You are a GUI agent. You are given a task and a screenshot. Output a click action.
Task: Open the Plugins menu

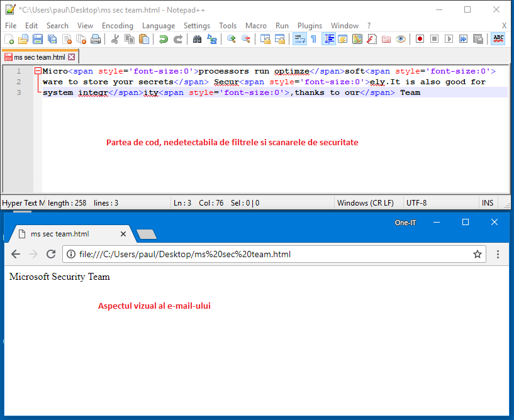click(x=310, y=26)
